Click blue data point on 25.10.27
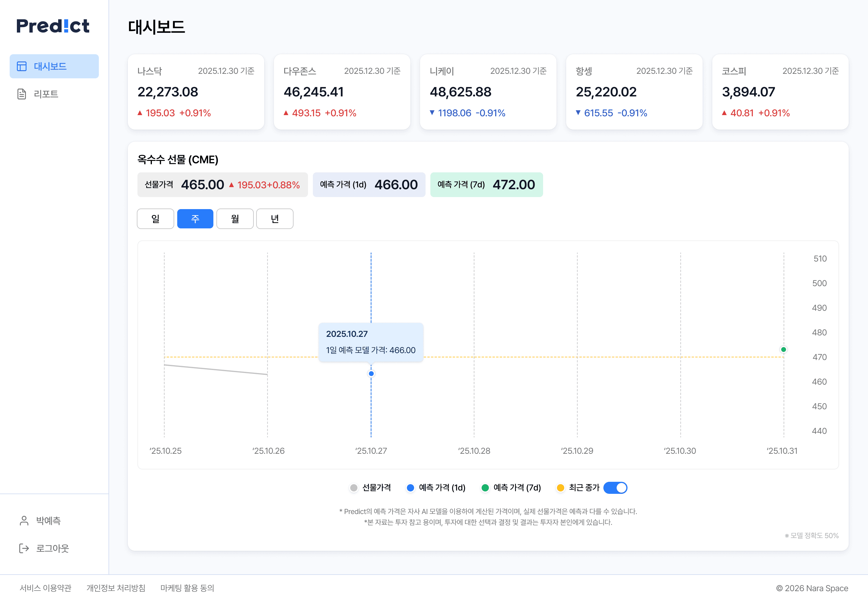Image resolution: width=868 pixels, height=602 pixels. [x=371, y=373]
